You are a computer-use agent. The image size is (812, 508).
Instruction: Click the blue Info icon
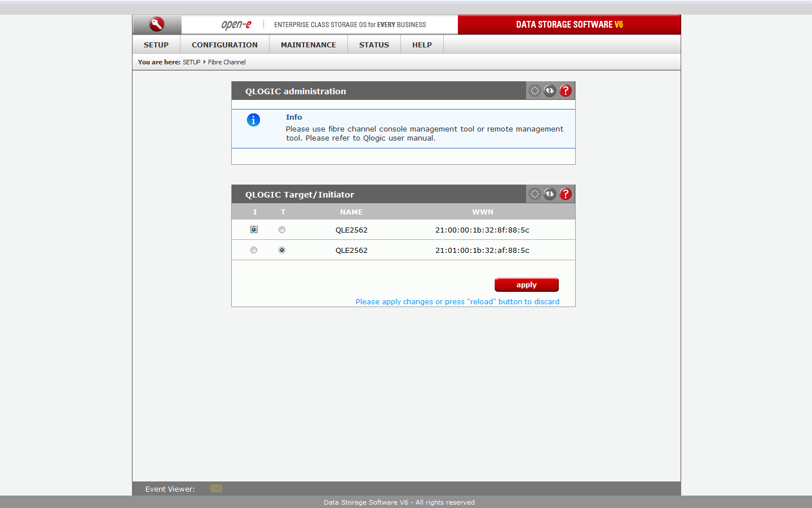[254, 120]
